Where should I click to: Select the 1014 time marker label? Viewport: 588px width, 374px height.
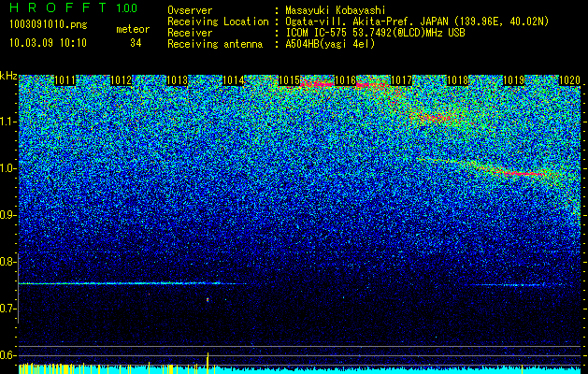click(234, 80)
